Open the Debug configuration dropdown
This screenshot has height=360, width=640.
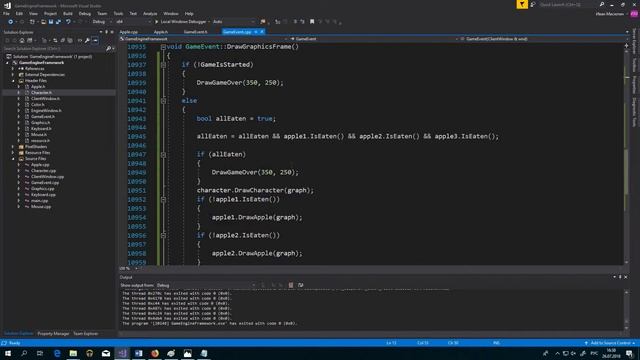point(102,22)
